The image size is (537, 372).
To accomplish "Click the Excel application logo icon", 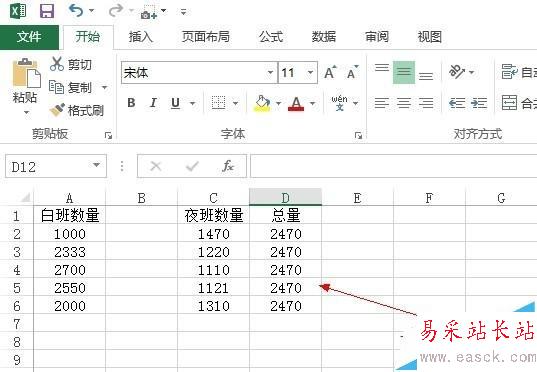I will tap(18, 11).
